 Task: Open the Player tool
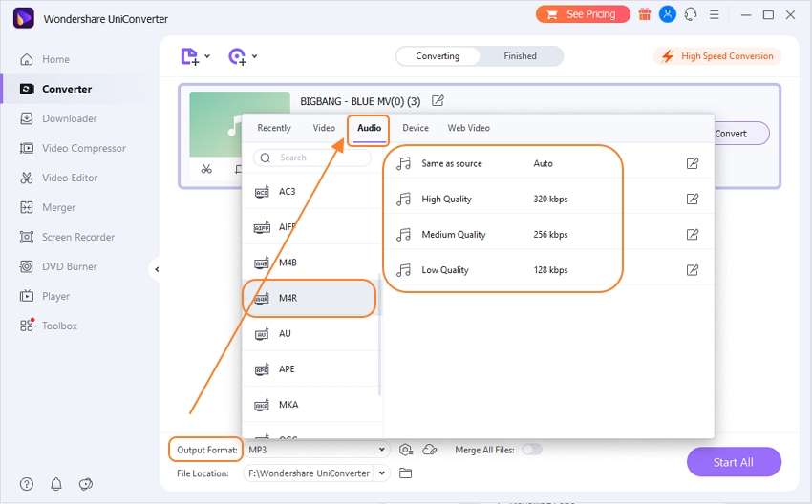coord(45,296)
